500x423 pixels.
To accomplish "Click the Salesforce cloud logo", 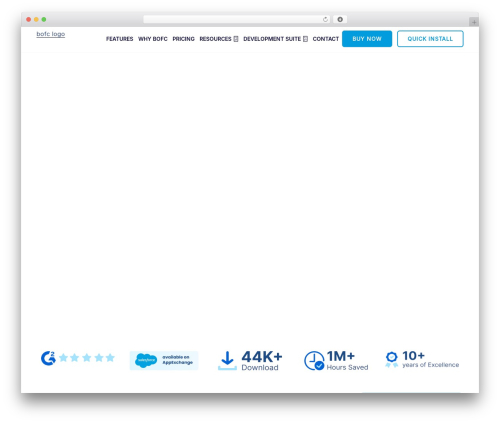I will (x=146, y=360).
